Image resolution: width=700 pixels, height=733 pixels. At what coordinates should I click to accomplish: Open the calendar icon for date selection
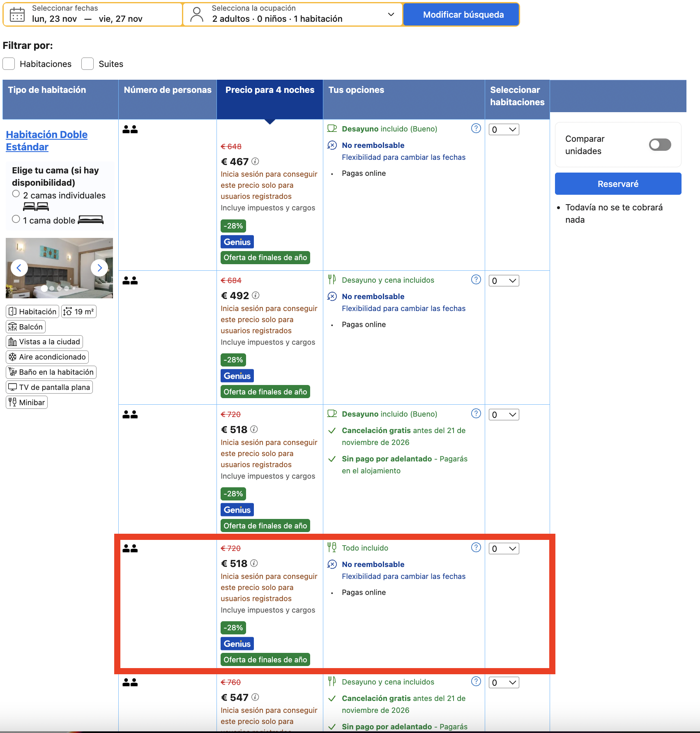coord(17,14)
